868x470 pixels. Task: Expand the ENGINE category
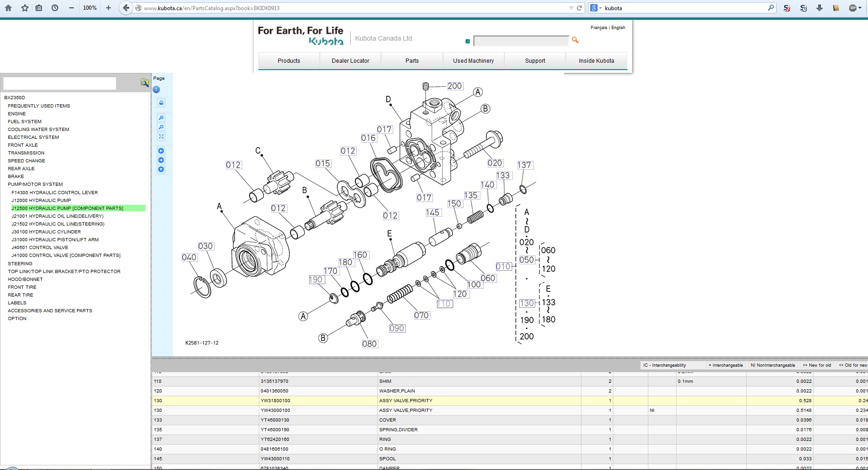click(17, 113)
